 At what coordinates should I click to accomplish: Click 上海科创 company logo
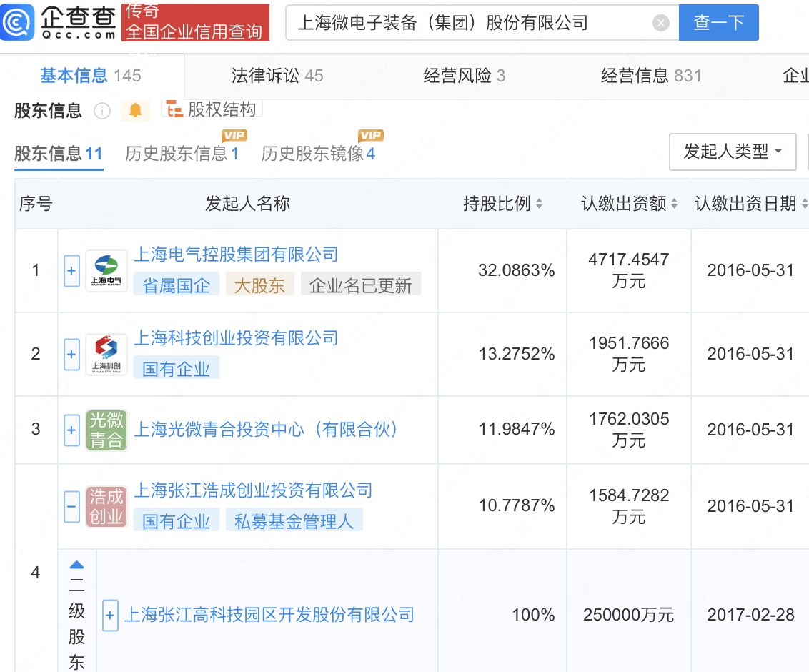[106, 355]
